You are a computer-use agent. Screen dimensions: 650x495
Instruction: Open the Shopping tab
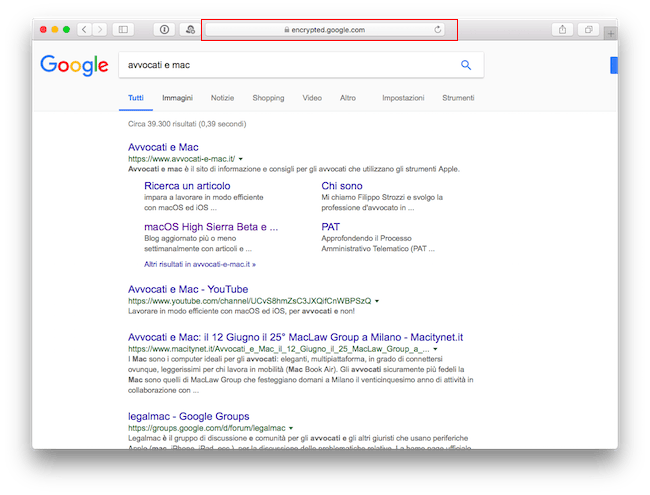268,98
